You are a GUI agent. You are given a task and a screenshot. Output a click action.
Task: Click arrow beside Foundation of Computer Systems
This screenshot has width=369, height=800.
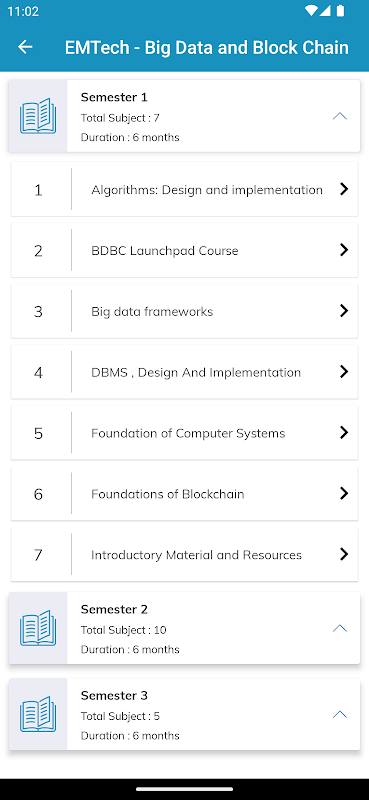[x=344, y=433]
